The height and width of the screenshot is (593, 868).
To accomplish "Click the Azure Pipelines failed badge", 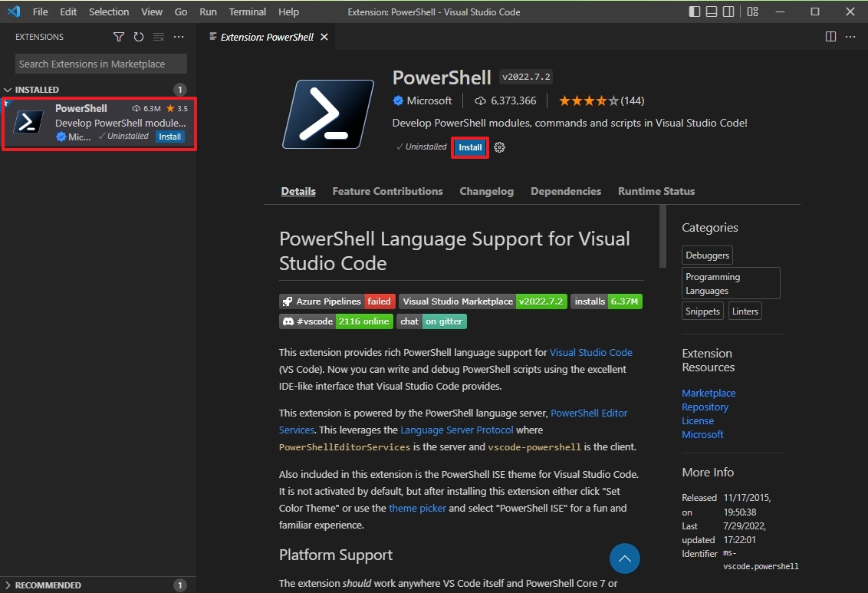I will pyautogui.click(x=337, y=301).
